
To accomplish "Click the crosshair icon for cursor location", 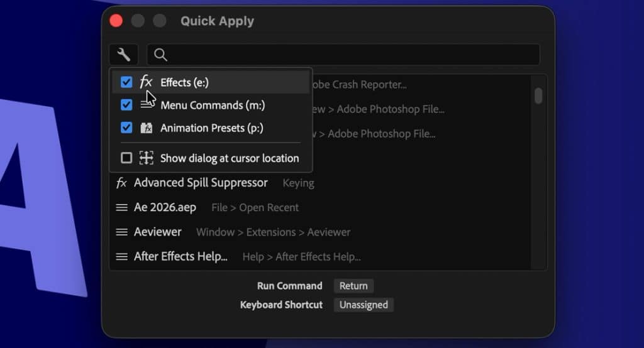I will [146, 158].
